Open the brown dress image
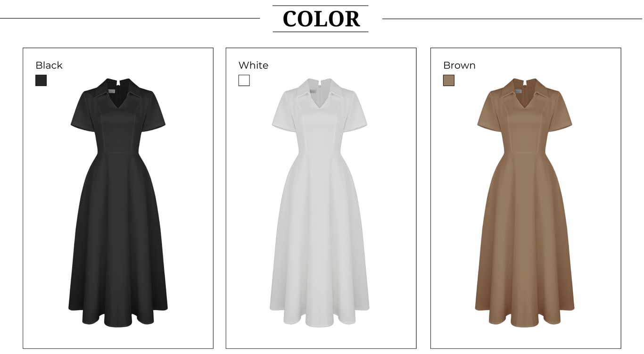Image resolution: width=644 pixels, height=354 pixels. tap(524, 202)
